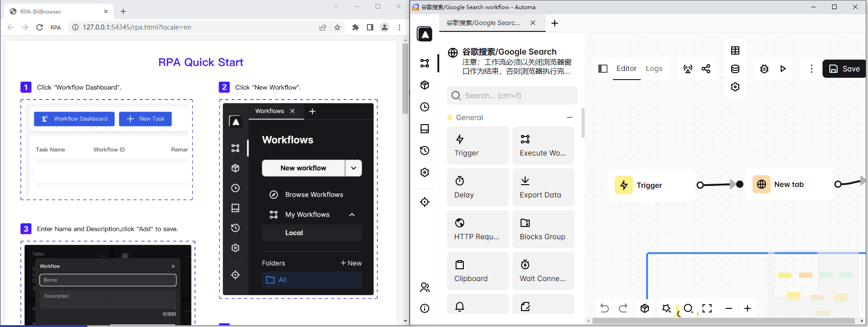This screenshot has height=327, width=868.
Task: Toggle the browser side panel
Action: point(370,27)
